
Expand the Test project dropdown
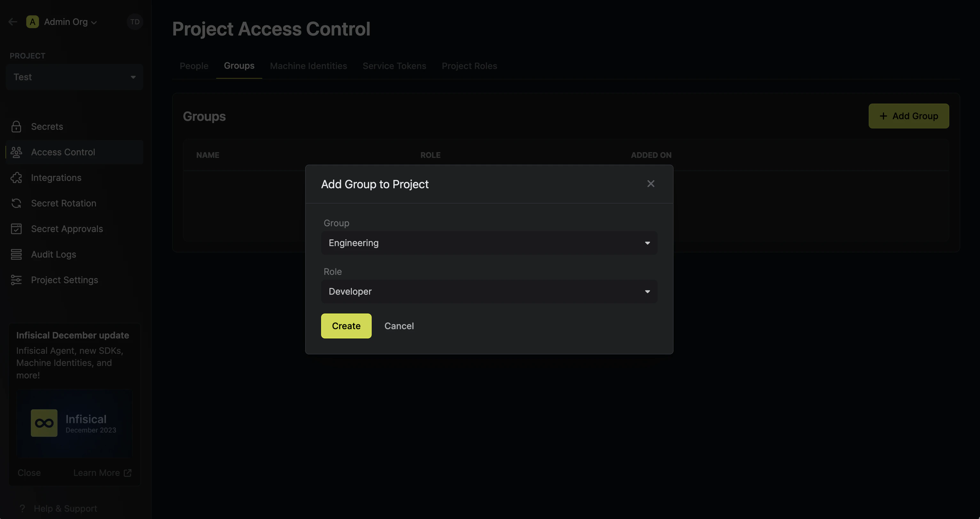pos(75,77)
